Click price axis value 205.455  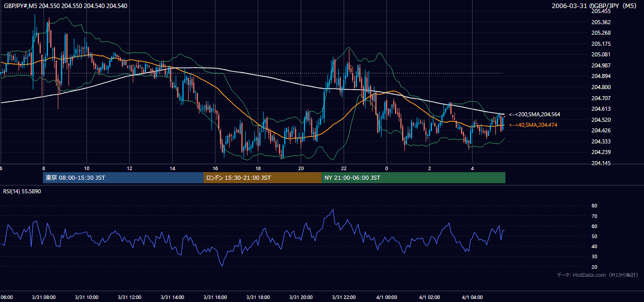(601, 11)
